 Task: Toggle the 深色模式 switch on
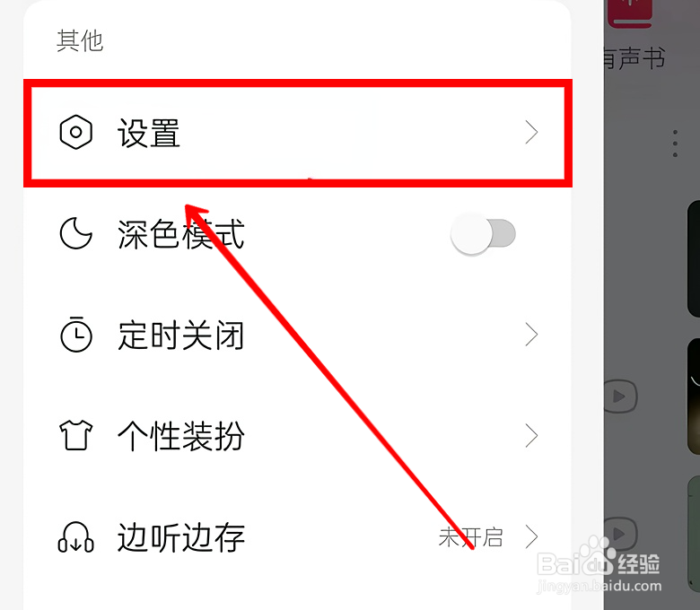[x=483, y=234]
